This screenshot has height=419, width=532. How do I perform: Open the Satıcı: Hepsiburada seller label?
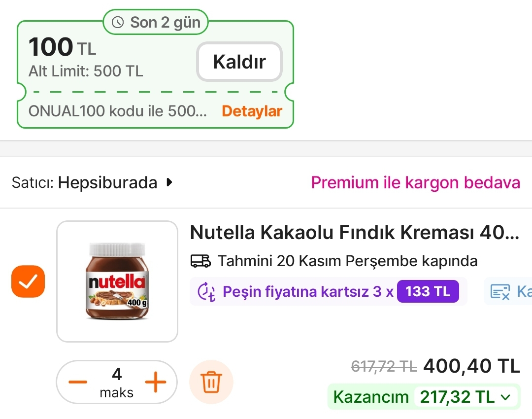point(84,183)
